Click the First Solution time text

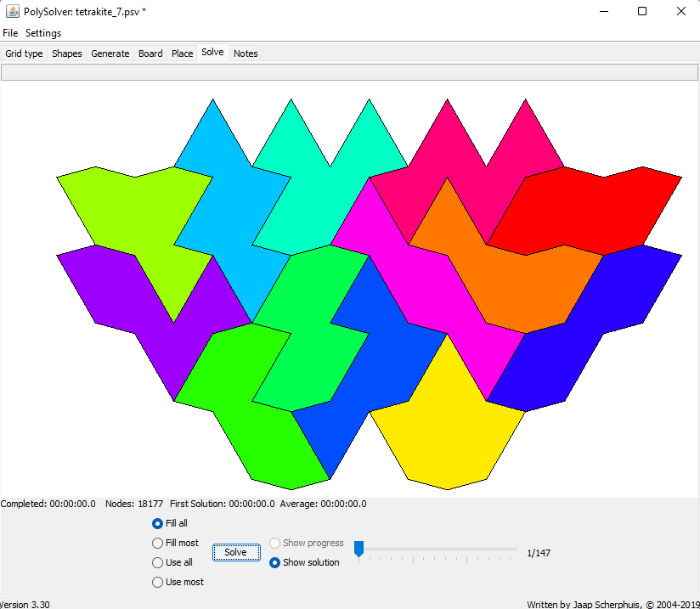point(223,504)
